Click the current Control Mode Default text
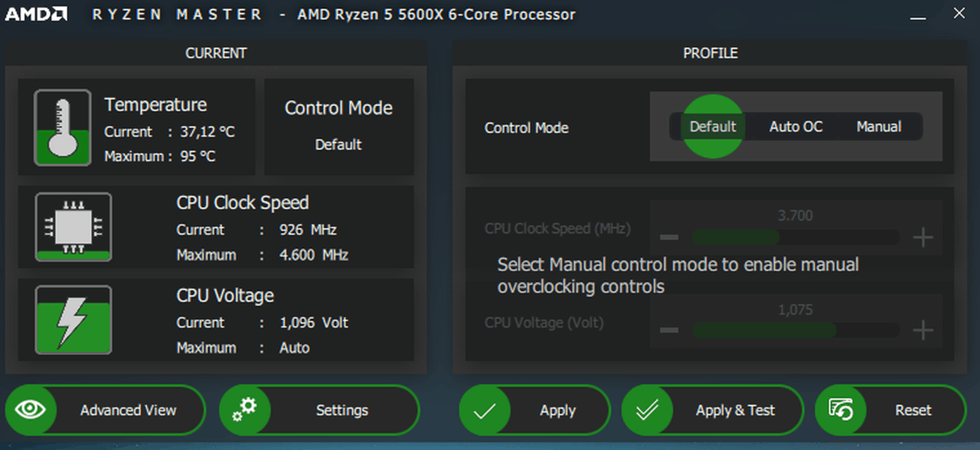980x450 pixels. point(338,144)
